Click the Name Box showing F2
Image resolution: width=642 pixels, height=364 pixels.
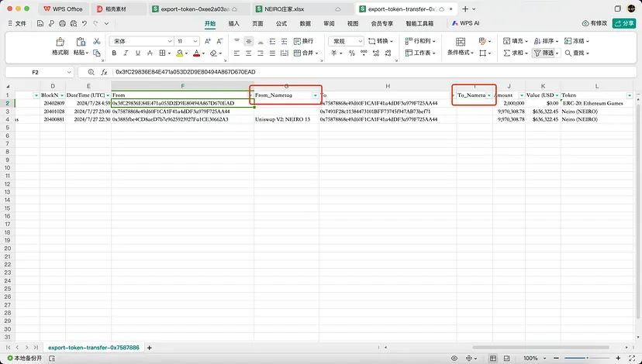pos(40,72)
